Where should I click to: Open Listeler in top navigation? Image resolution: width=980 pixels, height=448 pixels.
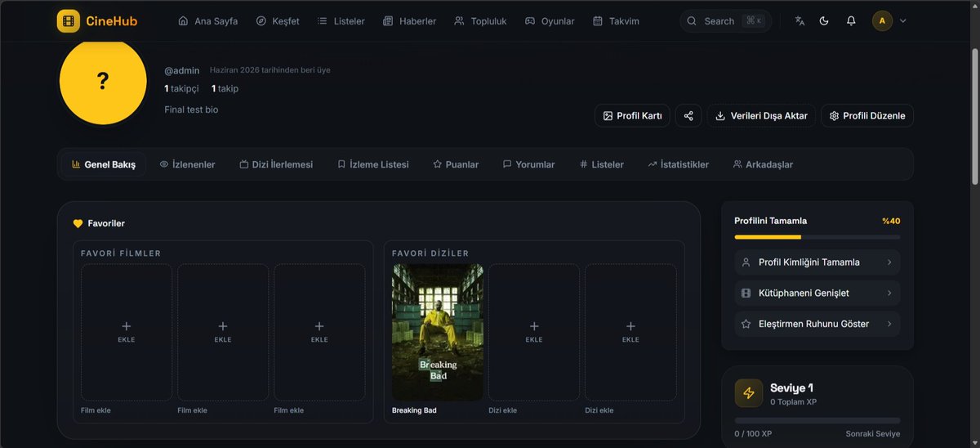(x=341, y=20)
